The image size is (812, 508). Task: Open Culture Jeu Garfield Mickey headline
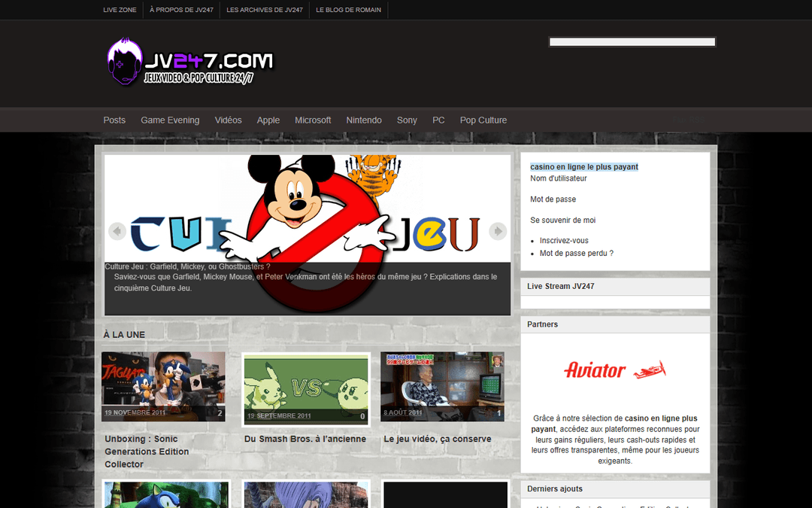(x=187, y=266)
